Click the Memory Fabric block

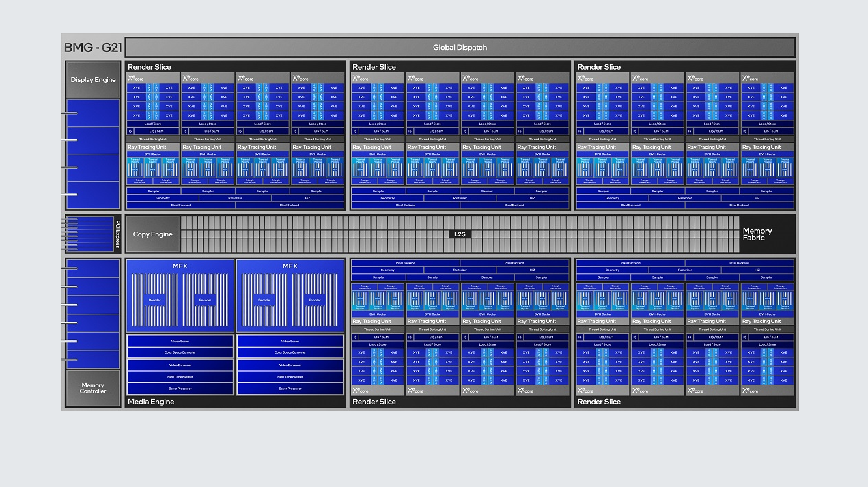coord(757,234)
